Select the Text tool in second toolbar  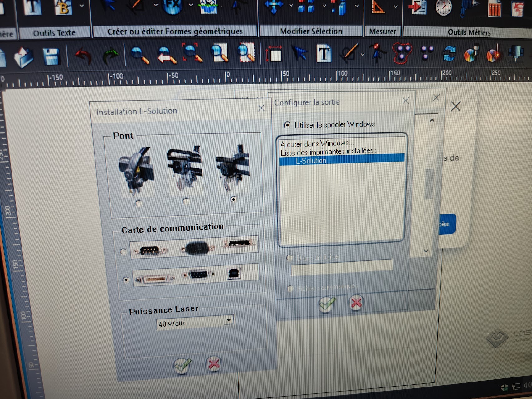point(324,53)
